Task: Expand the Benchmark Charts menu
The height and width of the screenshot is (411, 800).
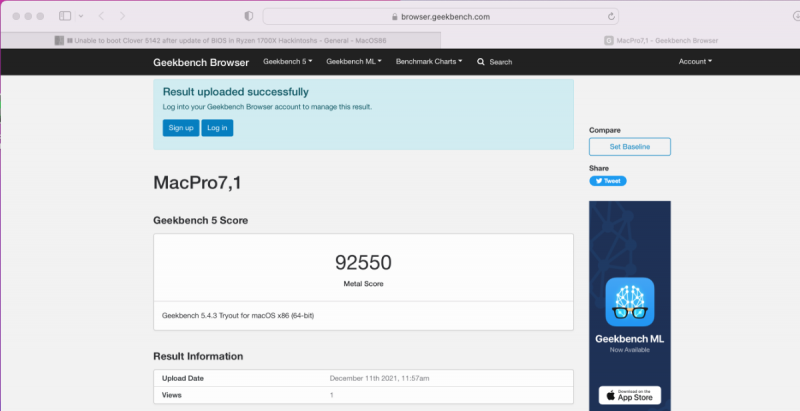Action: pyautogui.click(x=429, y=61)
